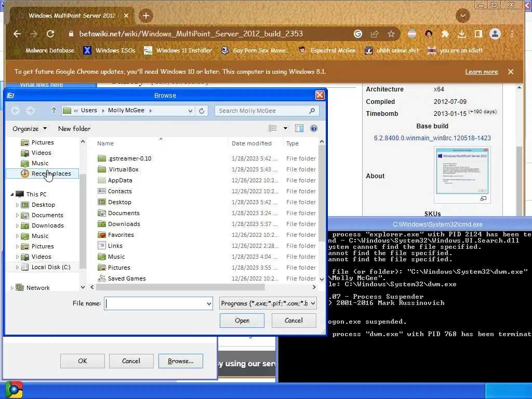532x399 pixels.
Task: Click Learn more about Chrome updates
Action: pos(482,72)
